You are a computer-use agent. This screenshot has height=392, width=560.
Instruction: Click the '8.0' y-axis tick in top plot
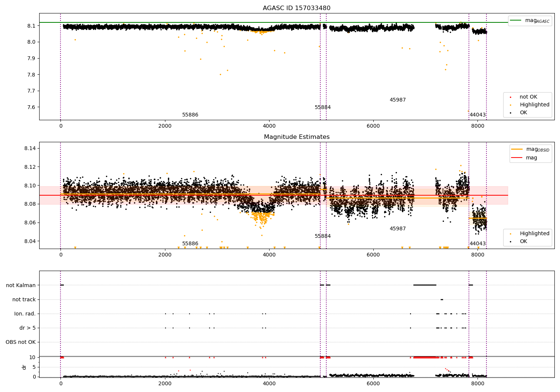(x=31, y=42)
